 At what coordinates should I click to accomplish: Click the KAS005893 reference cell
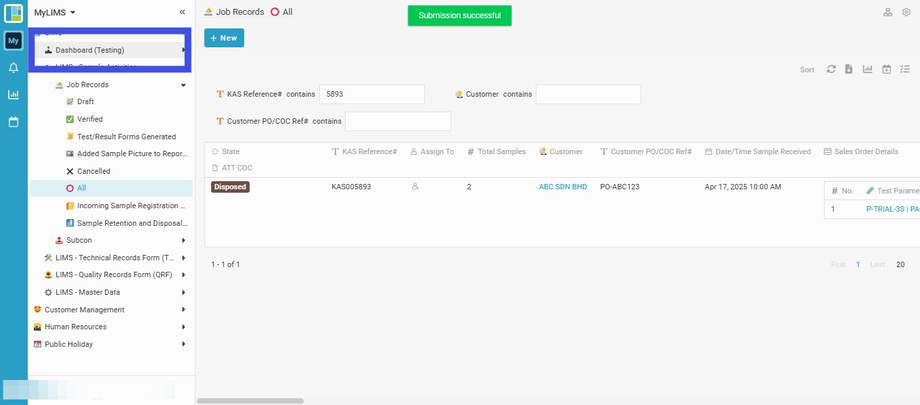(351, 187)
